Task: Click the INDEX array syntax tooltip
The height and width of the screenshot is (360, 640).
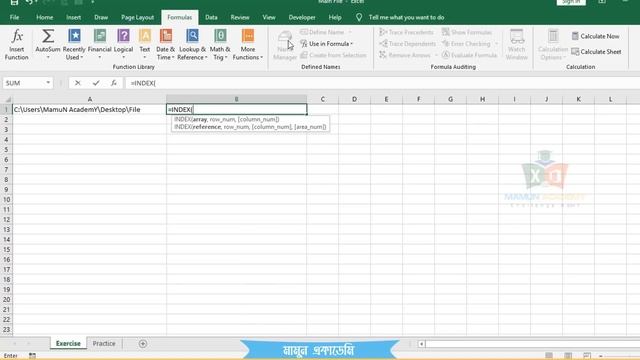Action: pyautogui.click(x=227, y=119)
